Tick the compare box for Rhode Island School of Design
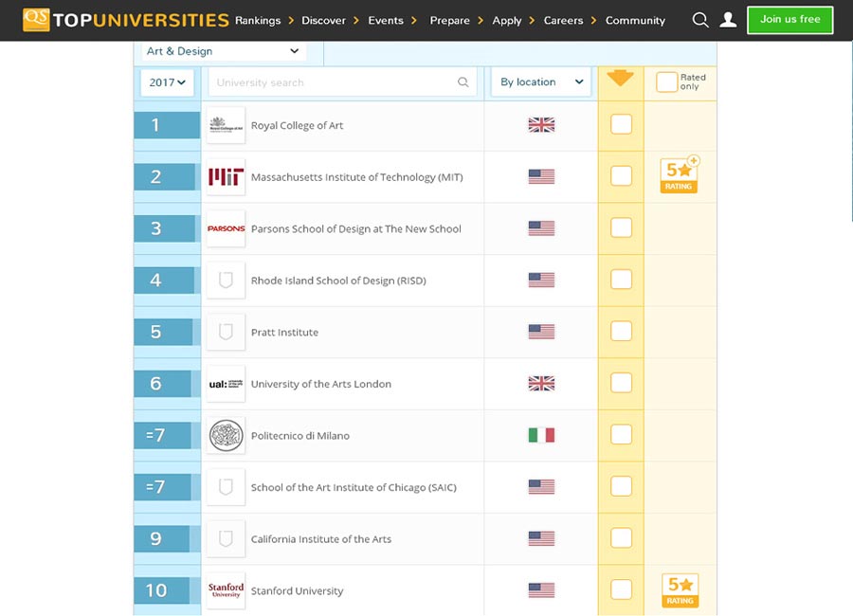 (621, 280)
